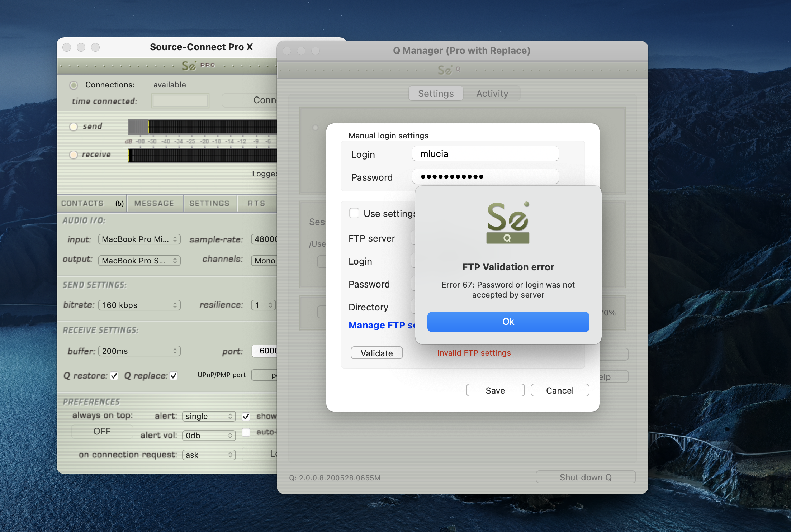Click the resilience stepper arrows
This screenshot has height=532, width=791.
(x=270, y=305)
